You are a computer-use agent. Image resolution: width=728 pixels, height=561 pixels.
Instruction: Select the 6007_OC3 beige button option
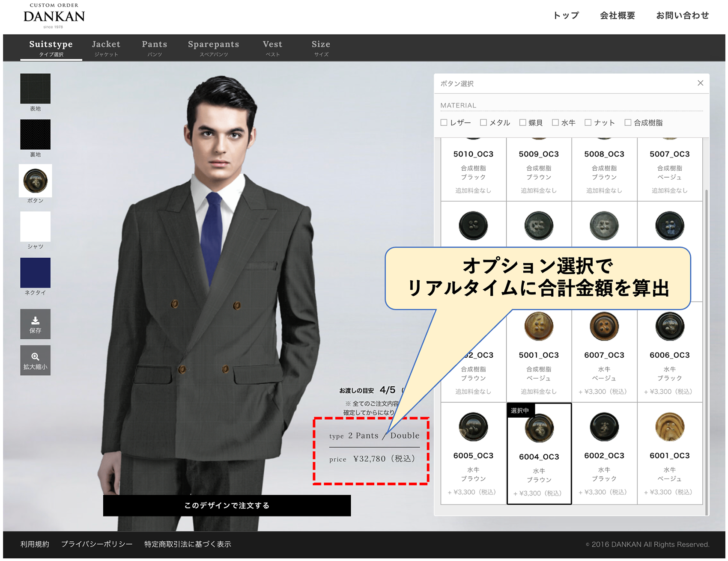604,327
